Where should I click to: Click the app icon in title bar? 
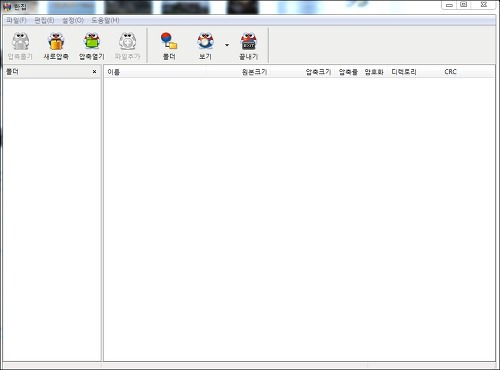(7, 7)
